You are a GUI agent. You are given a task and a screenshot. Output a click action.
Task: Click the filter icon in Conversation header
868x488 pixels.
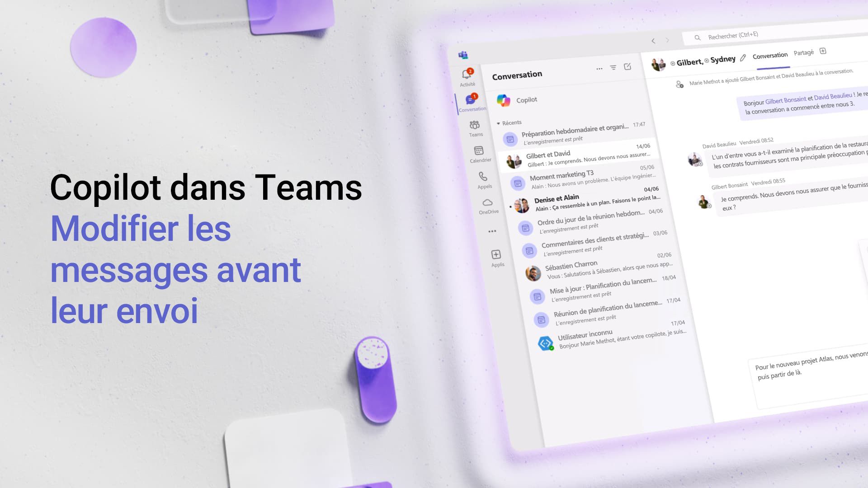pyautogui.click(x=613, y=67)
